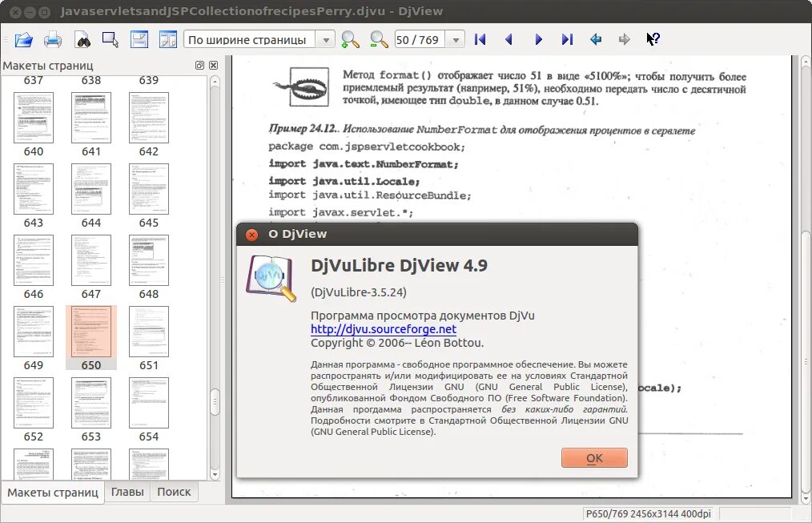Image resolution: width=812 pixels, height=523 pixels.
Task: Print the document using printer icon
Action: tap(52, 39)
